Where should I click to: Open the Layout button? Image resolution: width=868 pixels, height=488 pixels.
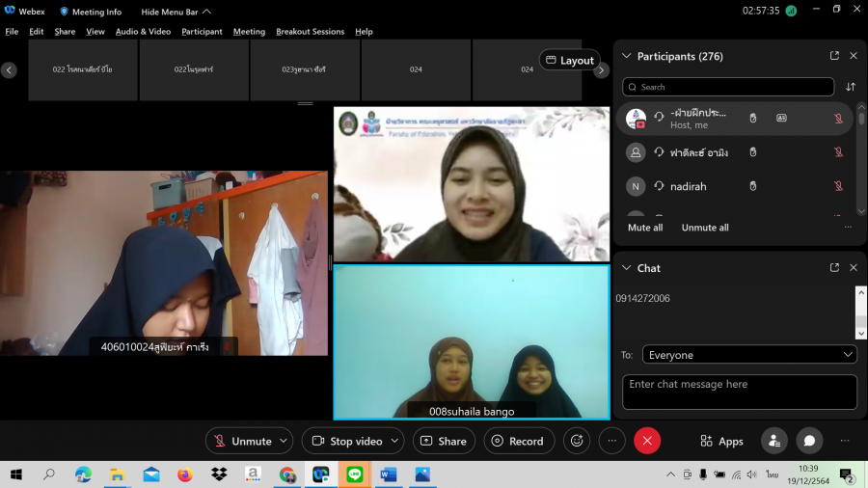(x=569, y=60)
